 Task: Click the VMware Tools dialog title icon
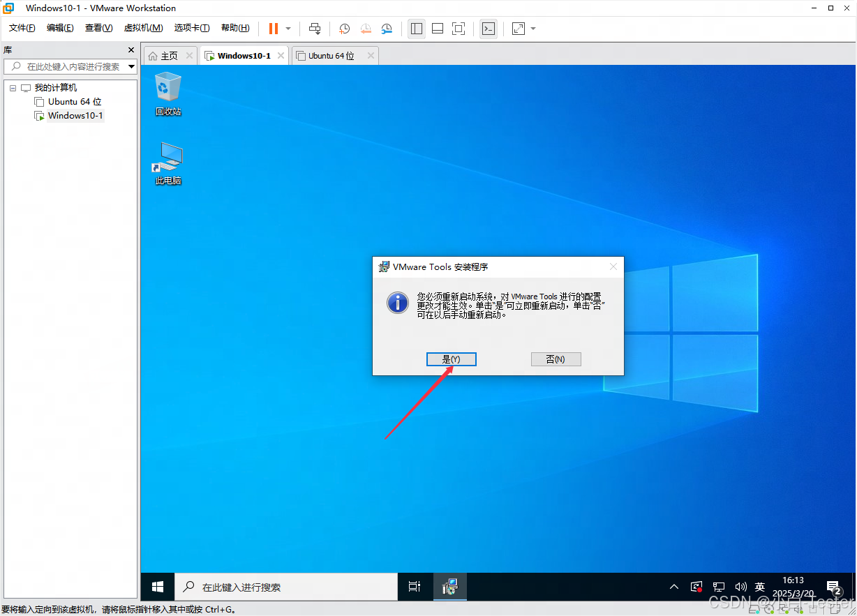[384, 266]
